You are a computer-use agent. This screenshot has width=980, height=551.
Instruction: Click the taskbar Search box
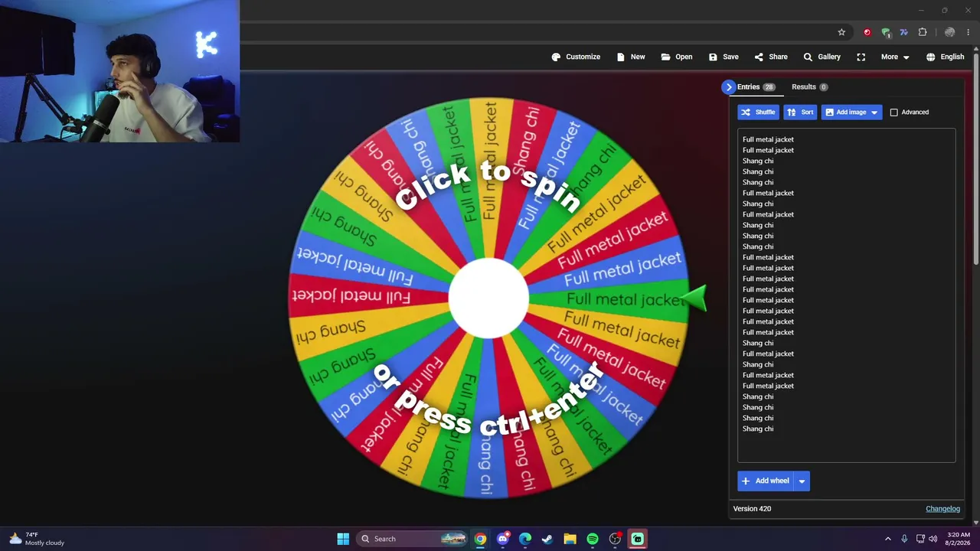click(x=412, y=539)
